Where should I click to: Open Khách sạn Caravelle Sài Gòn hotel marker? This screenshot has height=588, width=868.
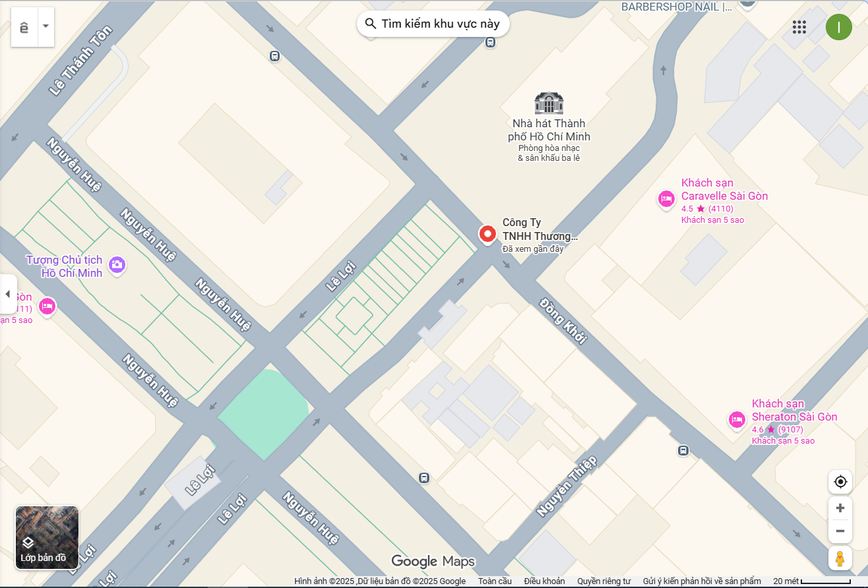666,198
